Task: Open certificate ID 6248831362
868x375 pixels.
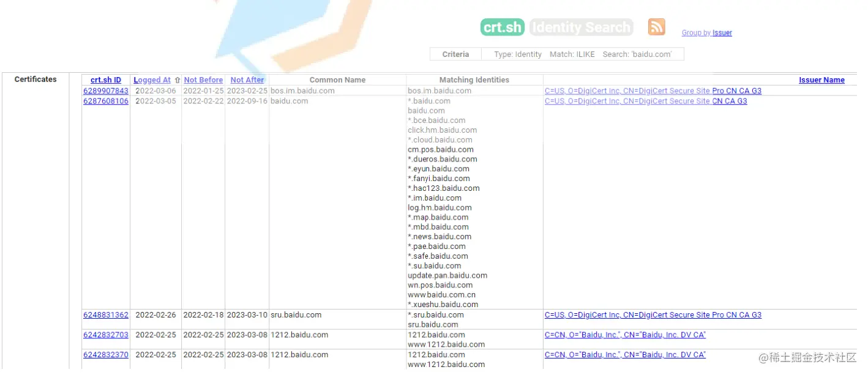Action: 106,316
